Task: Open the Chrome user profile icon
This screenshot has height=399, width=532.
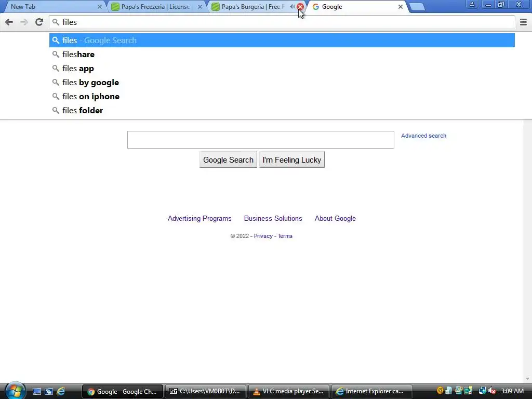Action: [x=472, y=4]
